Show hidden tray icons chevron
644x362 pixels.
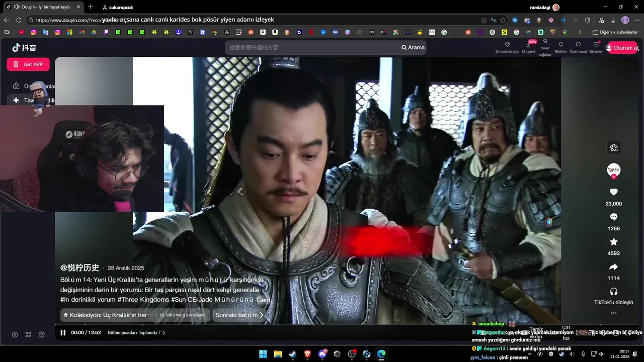529,354
